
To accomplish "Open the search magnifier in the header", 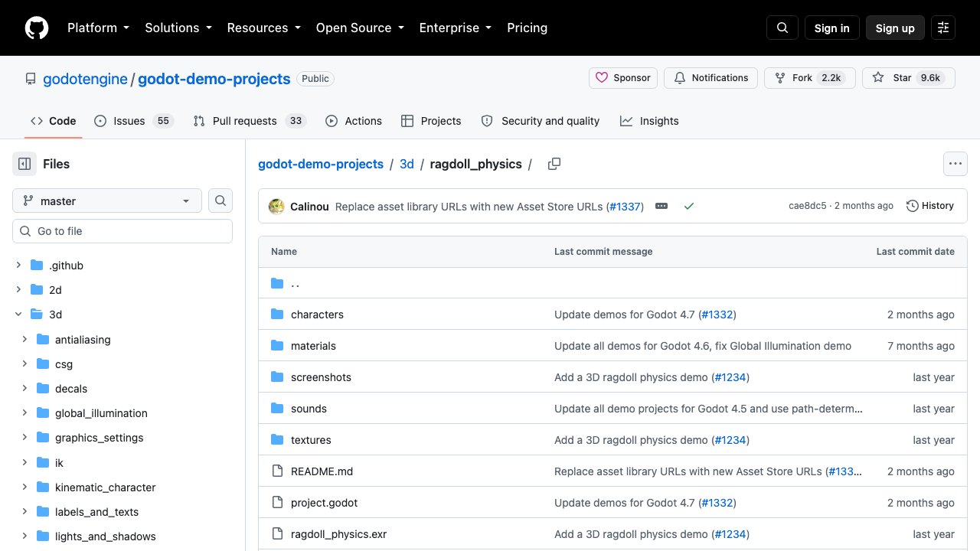I will pyautogui.click(x=782, y=28).
